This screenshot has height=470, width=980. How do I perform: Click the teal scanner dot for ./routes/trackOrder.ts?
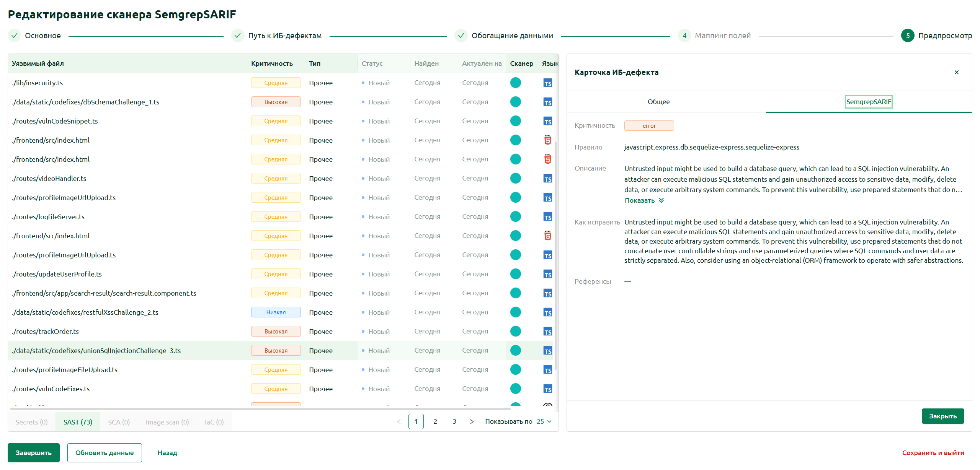(x=515, y=331)
